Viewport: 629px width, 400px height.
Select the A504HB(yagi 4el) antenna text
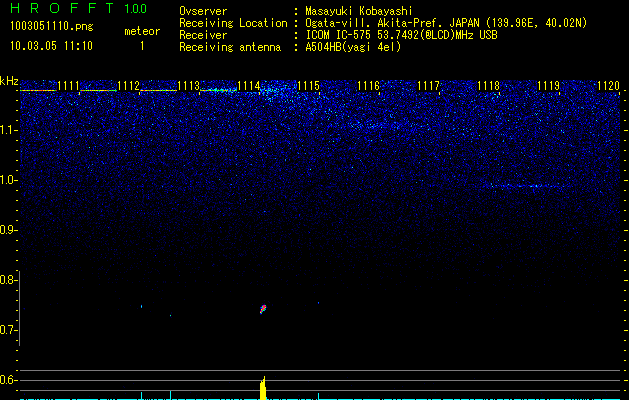pyautogui.click(x=353, y=47)
